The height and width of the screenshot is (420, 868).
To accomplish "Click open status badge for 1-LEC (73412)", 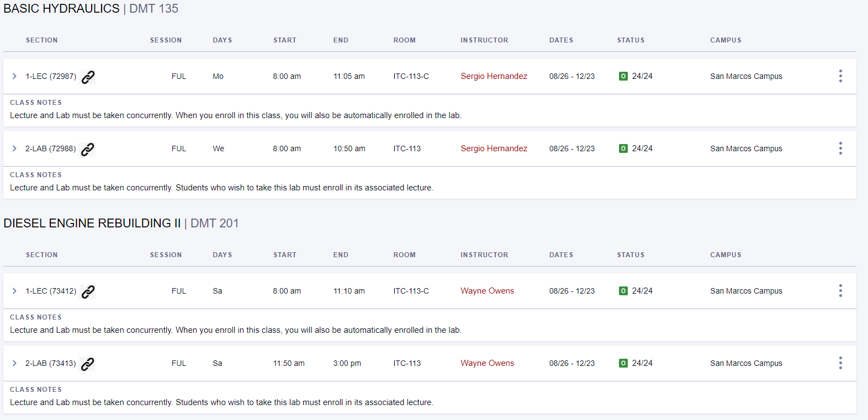I will [x=623, y=291].
